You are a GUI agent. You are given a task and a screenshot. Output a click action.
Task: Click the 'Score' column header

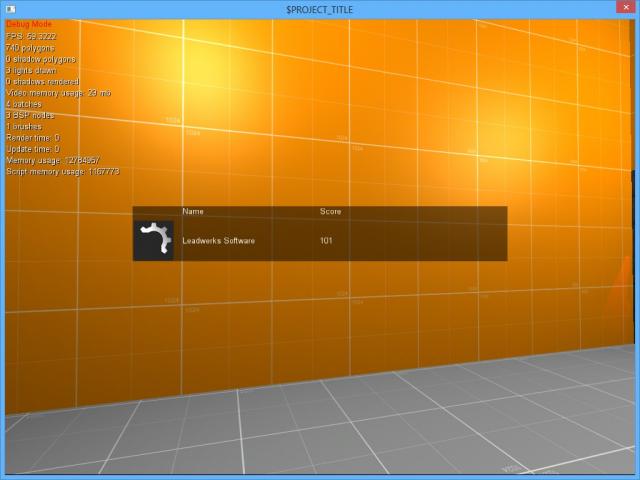(x=330, y=211)
